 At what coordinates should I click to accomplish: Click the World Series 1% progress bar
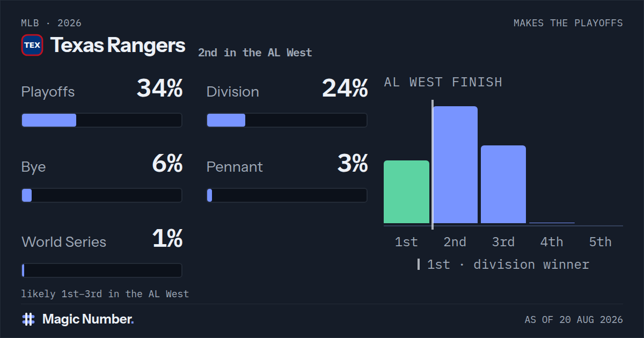click(x=101, y=270)
